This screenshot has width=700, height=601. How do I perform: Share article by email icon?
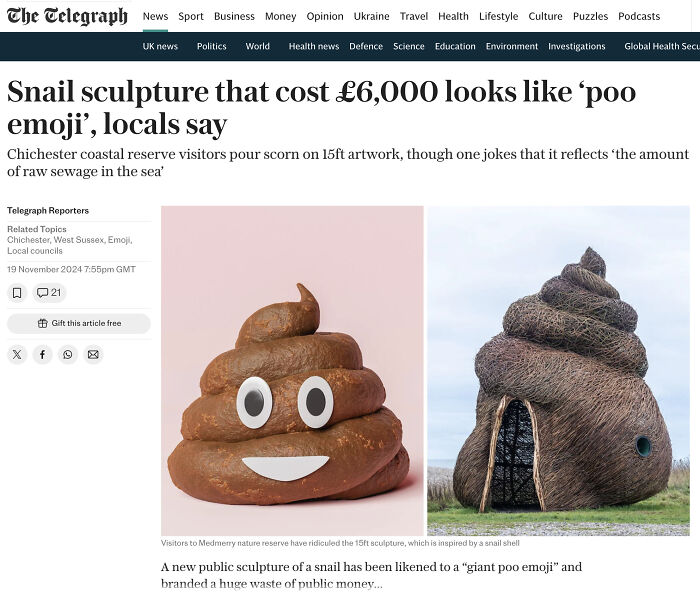pyautogui.click(x=93, y=355)
